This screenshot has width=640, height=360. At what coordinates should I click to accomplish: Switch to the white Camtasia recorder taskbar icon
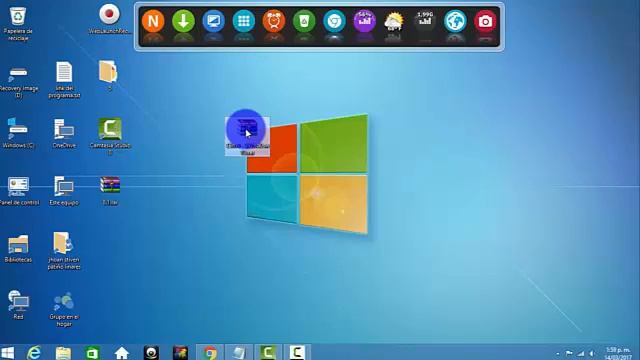[297, 353]
